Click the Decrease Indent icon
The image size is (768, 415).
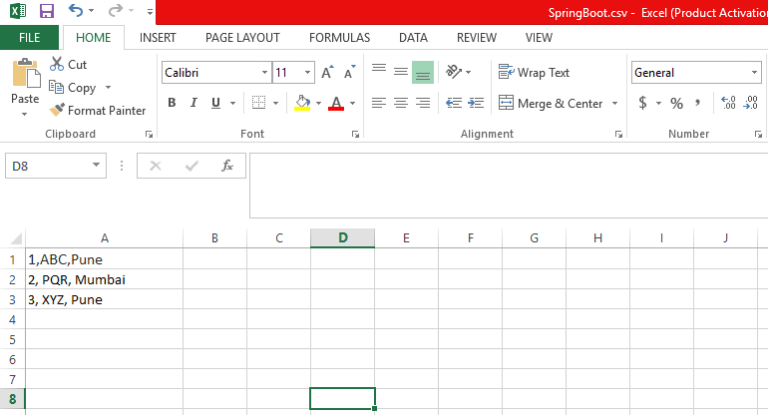point(454,103)
